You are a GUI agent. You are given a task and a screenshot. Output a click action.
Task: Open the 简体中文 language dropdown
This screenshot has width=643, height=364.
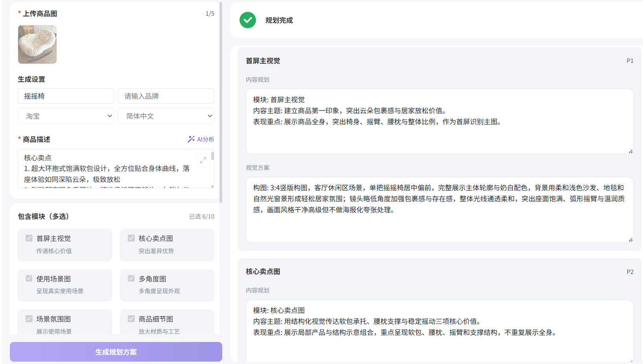coord(166,116)
